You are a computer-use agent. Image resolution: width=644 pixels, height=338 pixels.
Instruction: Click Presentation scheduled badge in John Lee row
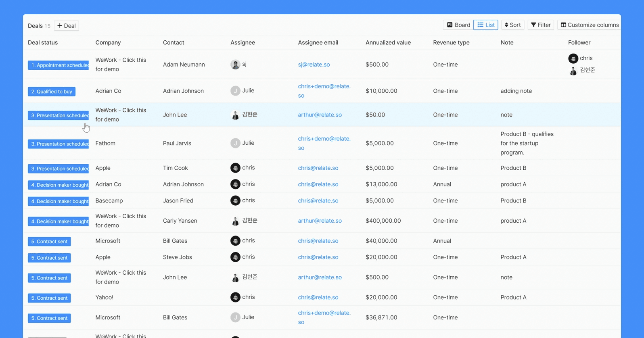pos(59,115)
